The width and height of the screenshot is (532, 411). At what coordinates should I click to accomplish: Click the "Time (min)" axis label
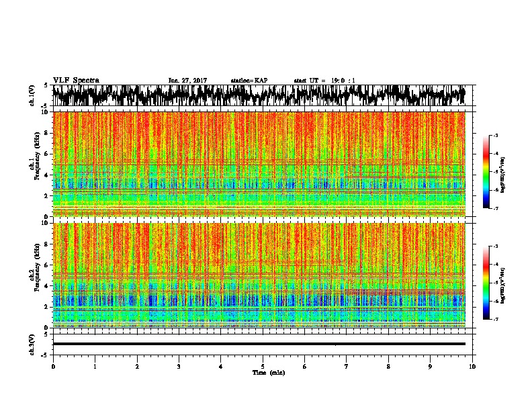269,373
